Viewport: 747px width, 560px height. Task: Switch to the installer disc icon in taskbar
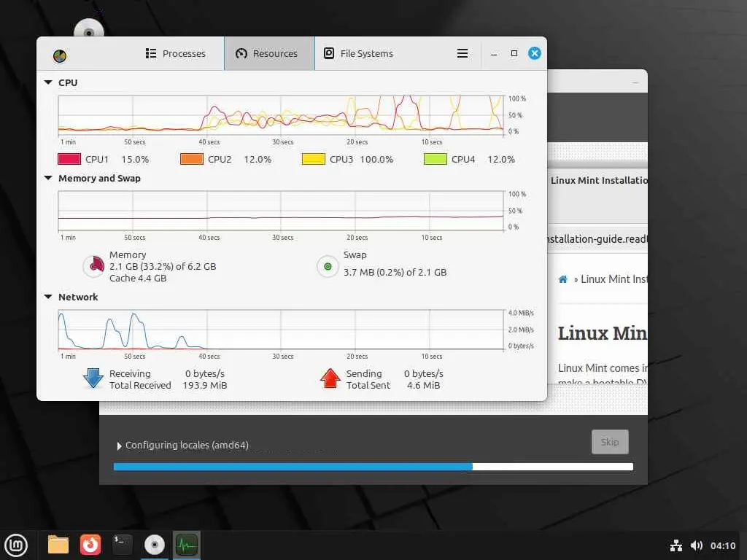155,545
